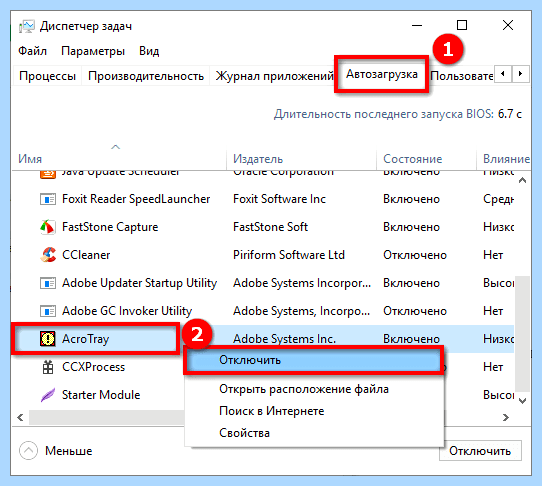Viewport: 542px width, 486px height.
Task: Click the horizontal scrollbar left arrow
Action: [x=20, y=418]
